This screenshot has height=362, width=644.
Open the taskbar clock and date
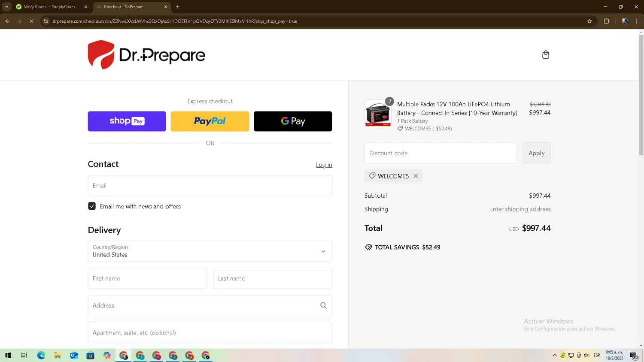click(614, 356)
